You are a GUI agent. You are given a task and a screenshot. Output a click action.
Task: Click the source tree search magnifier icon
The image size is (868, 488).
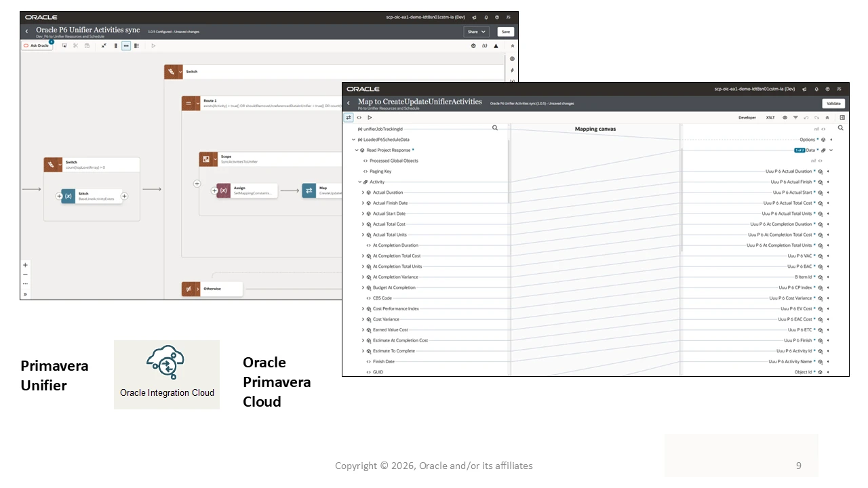495,127
